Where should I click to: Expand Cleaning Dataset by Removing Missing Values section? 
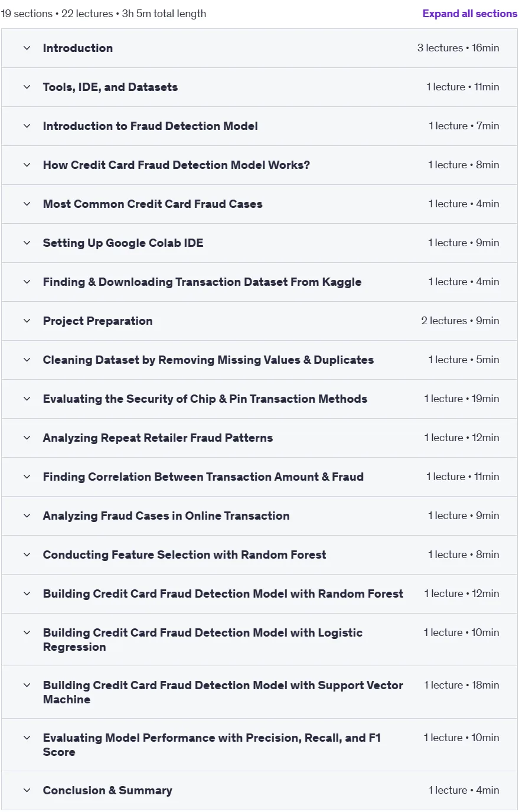coord(259,360)
